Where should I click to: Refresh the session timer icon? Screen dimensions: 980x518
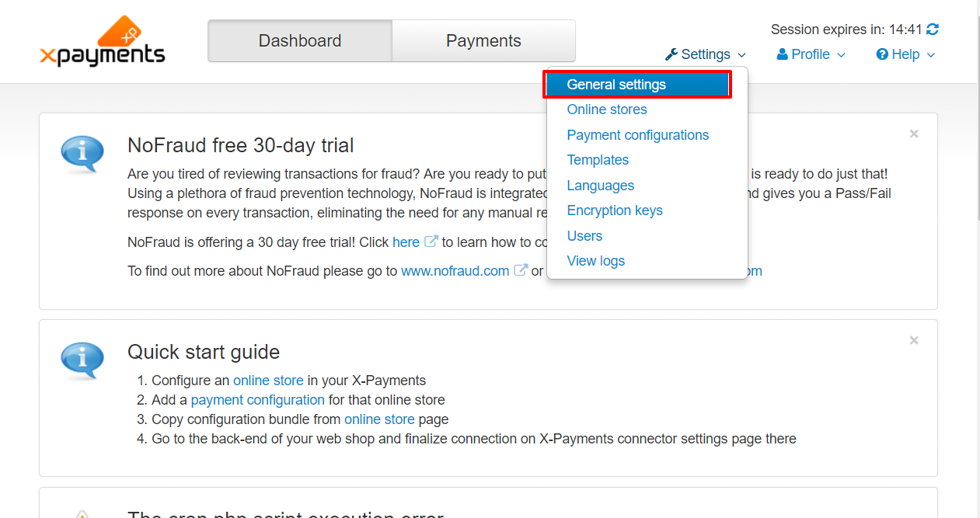933,30
